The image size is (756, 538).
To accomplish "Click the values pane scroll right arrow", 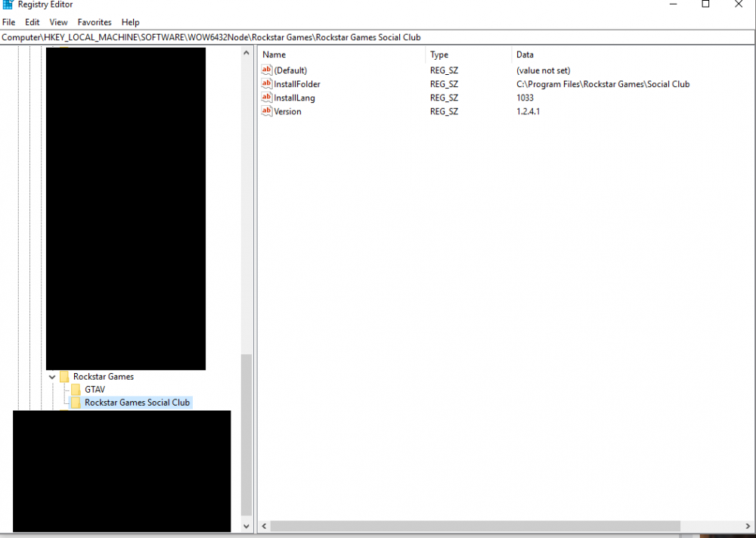I will (748, 526).
